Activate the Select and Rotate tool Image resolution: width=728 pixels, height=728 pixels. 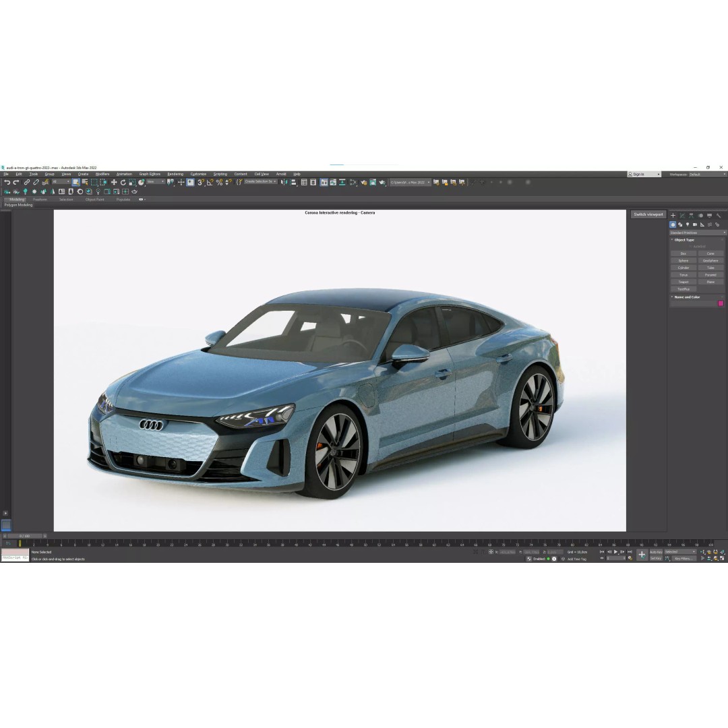(123, 183)
